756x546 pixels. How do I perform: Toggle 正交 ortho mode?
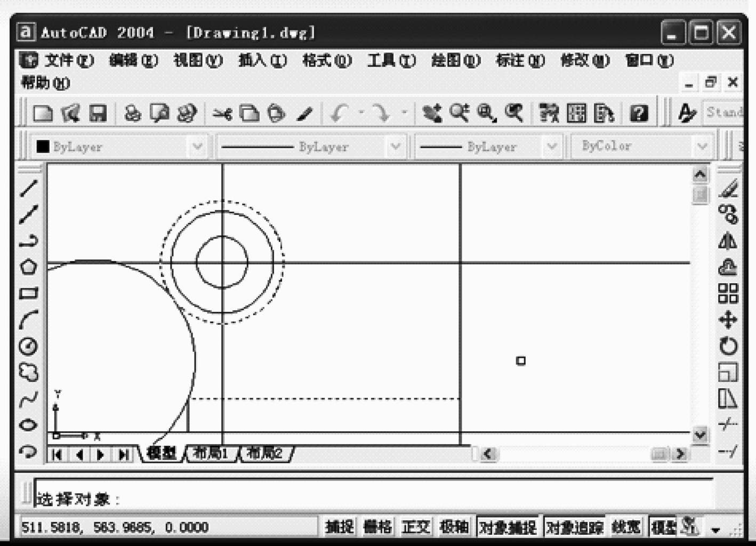click(416, 527)
